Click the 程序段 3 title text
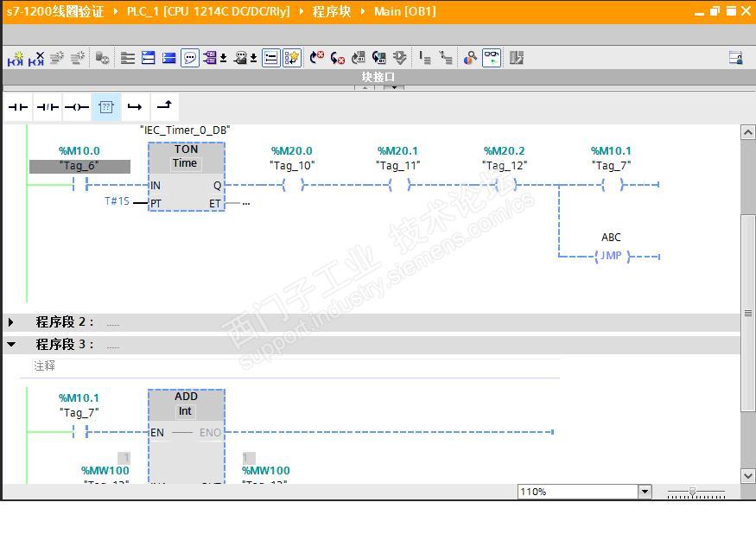 pyautogui.click(x=64, y=345)
